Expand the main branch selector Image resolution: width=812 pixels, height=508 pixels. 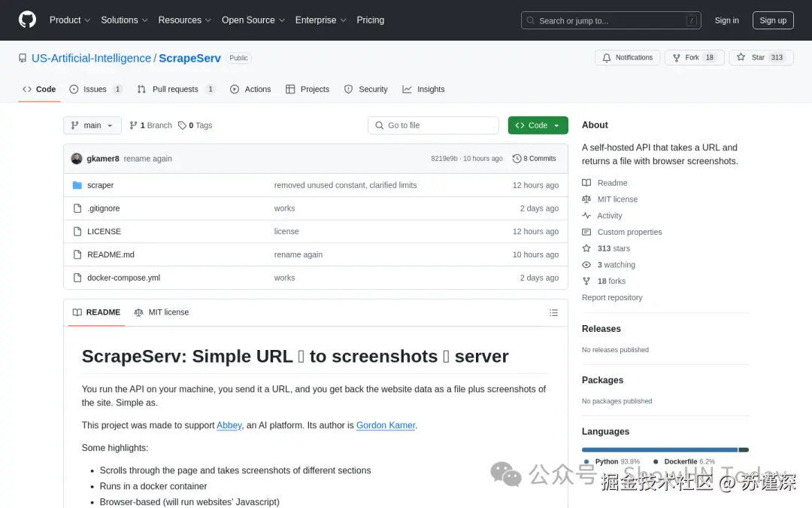pos(92,125)
